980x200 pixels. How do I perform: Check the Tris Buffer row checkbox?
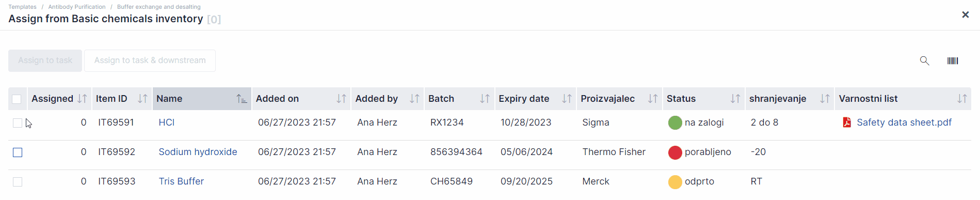click(18, 182)
